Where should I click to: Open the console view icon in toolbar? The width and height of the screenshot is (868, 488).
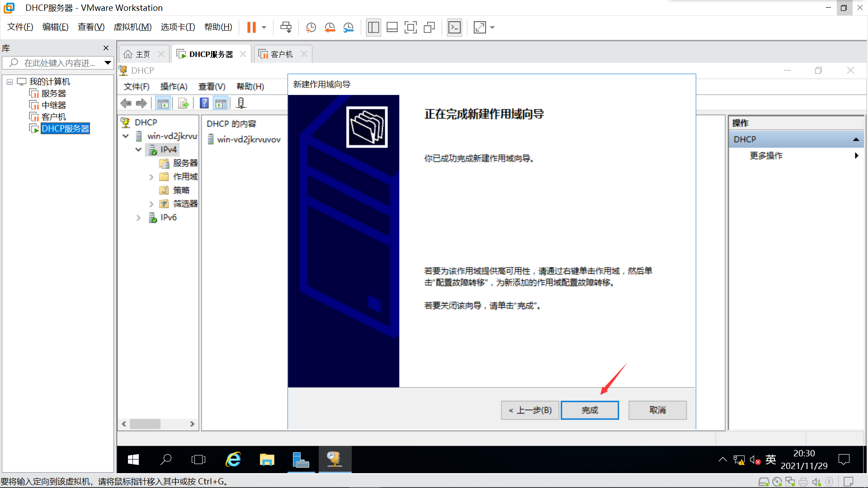pyautogui.click(x=454, y=28)
